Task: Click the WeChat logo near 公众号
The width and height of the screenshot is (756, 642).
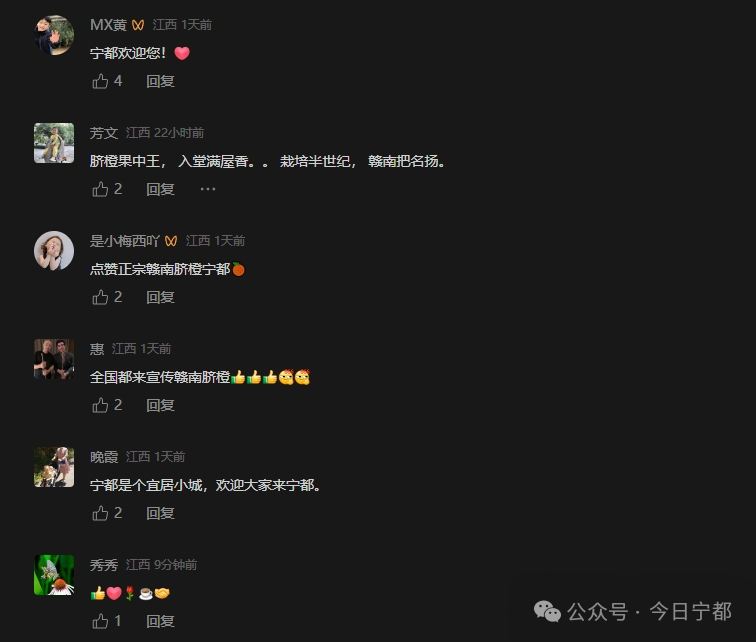Action: pos(547,611)
